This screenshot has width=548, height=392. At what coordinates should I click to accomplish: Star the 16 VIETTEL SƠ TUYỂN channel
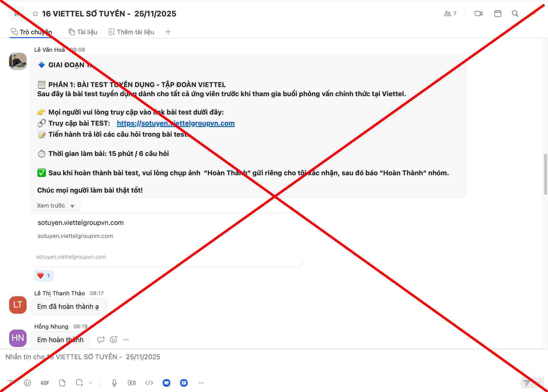pos(35,14)
